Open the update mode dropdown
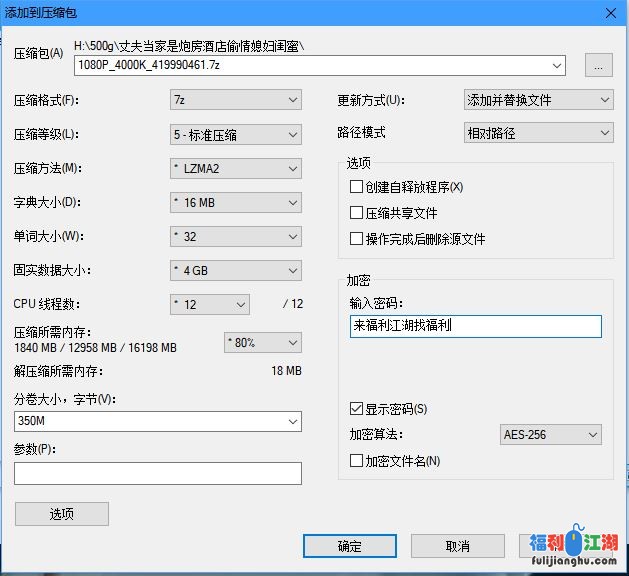The width and height of the screenshot is (629, 576). click(x=538, y=100)
